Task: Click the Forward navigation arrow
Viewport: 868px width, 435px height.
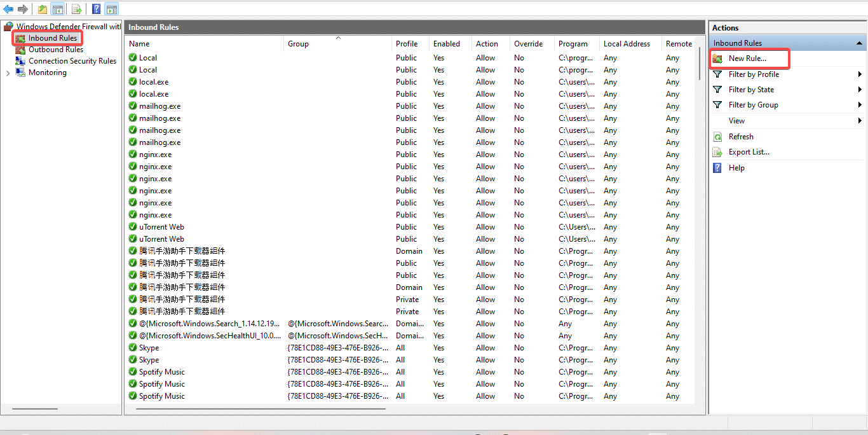Action: [22, 9]
